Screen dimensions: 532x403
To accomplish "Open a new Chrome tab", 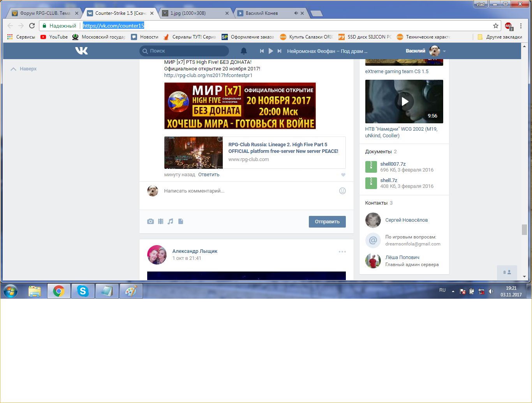I will pos(317,14).
